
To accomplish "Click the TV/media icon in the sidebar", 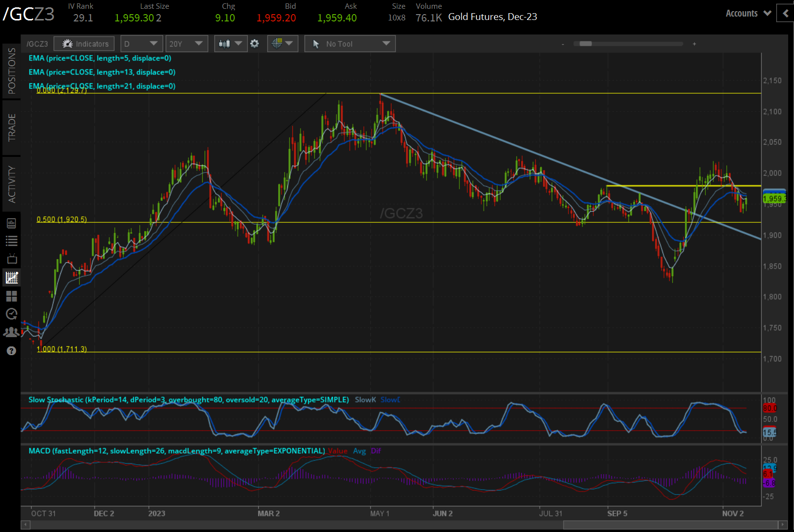I will [x=11, y=259].
